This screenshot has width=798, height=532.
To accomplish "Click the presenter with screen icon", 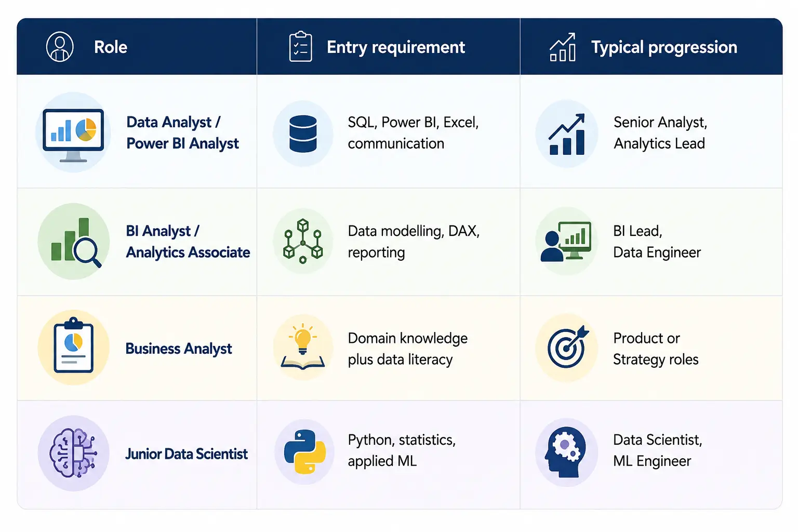I will pyautogui.click(x=566, y=242).
